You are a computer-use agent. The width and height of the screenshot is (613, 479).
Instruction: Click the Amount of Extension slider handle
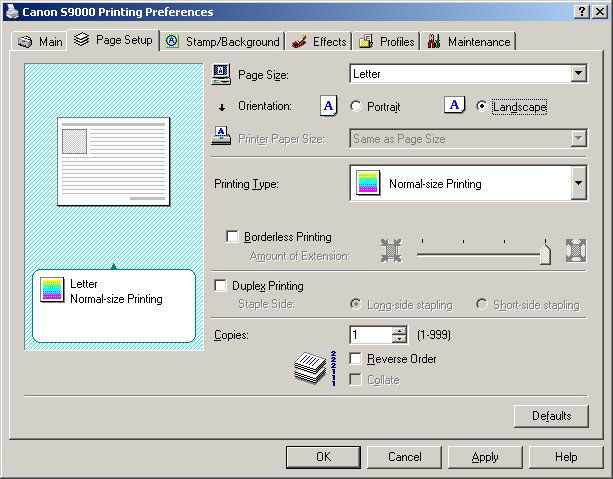(x=545, y=255)
